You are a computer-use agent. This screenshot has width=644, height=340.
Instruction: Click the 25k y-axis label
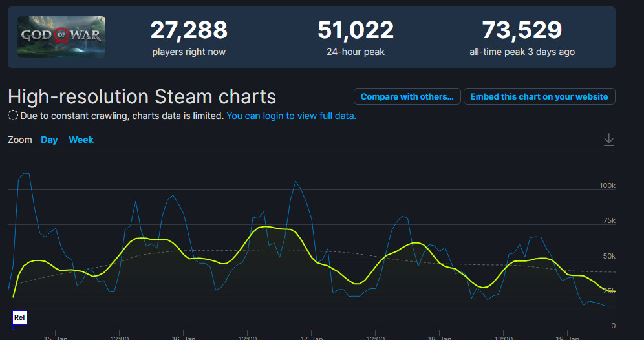(608, 291)
